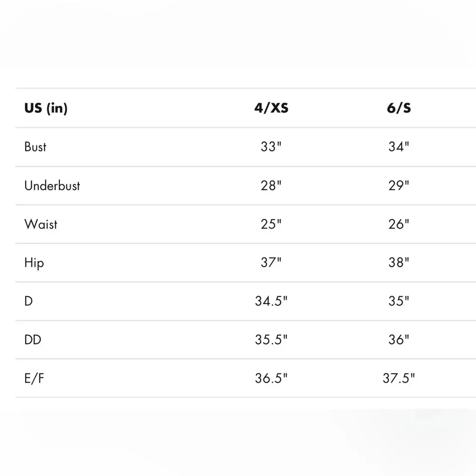Click the 4/XS Waist value 25"

click(271, 224)
